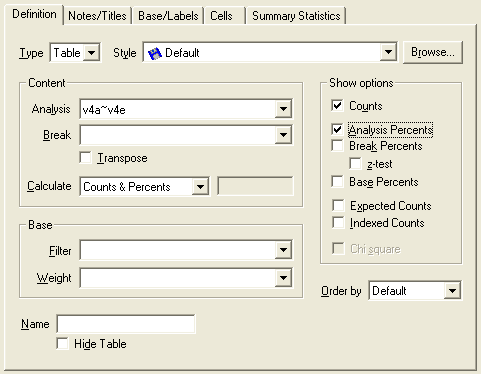
Task: Check the Expected Counts option
Action: 338,206
